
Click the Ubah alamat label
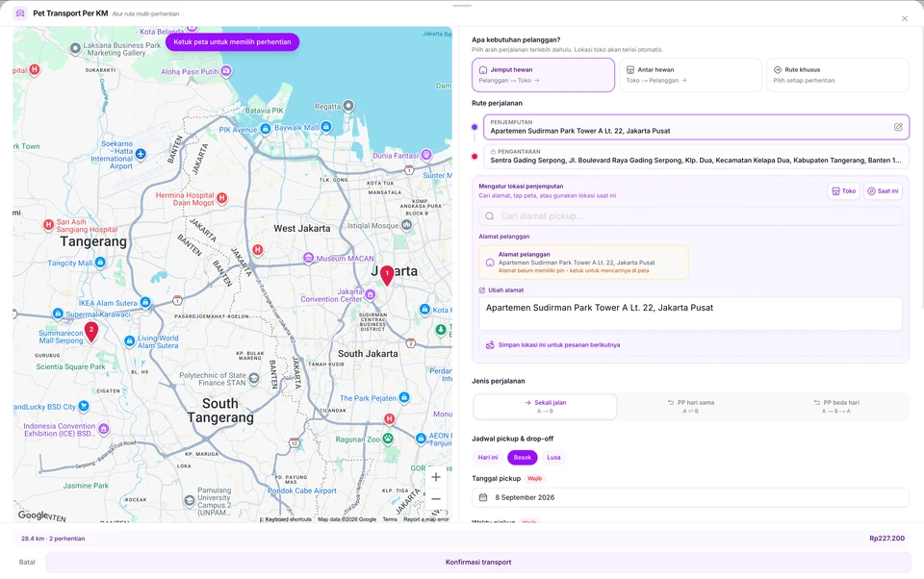tap(505, 289)
